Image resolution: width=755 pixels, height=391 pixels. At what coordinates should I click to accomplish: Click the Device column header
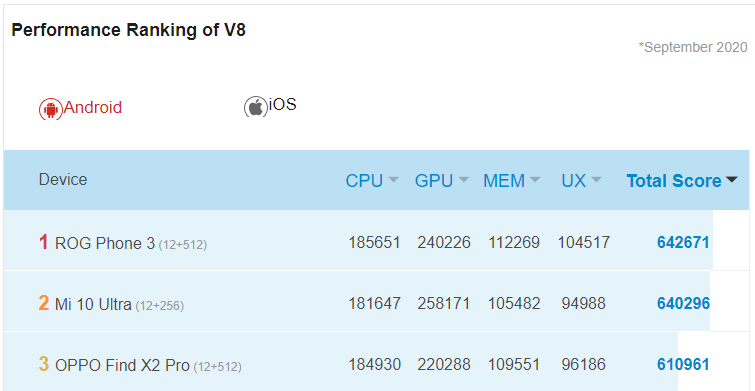pyautogui.click(x=63, y=180)
